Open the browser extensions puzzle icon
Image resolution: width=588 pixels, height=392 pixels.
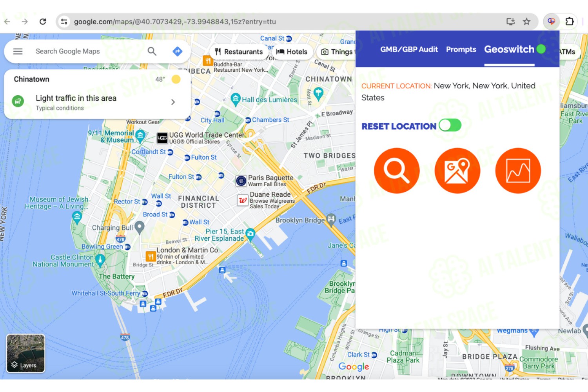(570, 22)
